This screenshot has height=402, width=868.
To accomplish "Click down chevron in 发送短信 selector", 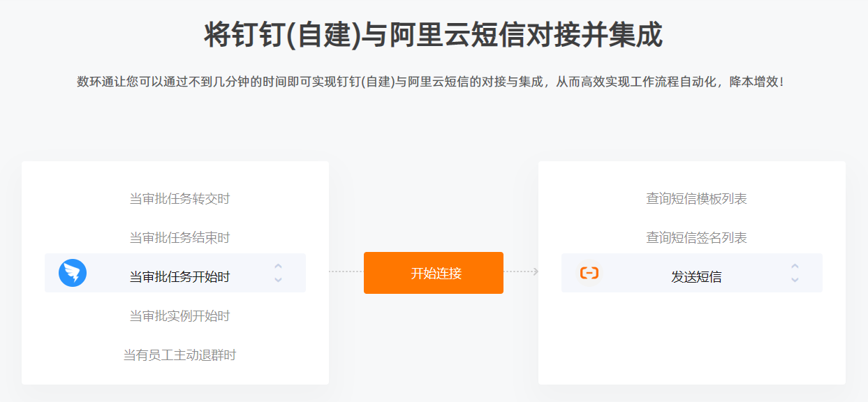I will click(795, 280).
